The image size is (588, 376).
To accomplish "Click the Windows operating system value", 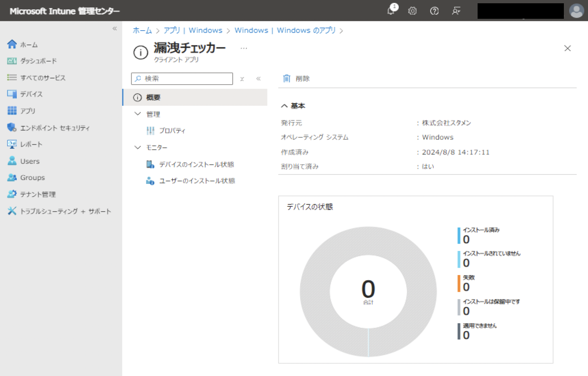I will [438, 137].
